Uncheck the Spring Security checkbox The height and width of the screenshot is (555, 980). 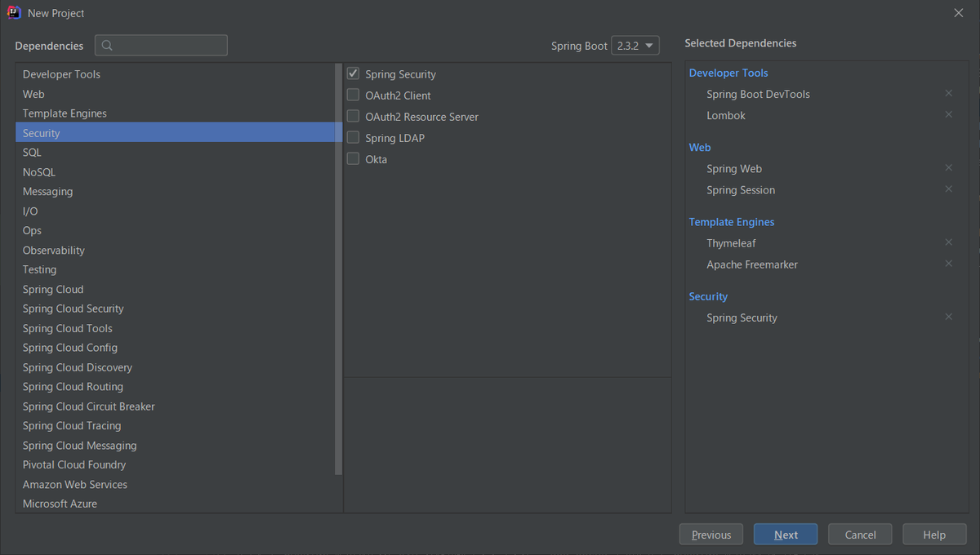click(x=353, y=73)
